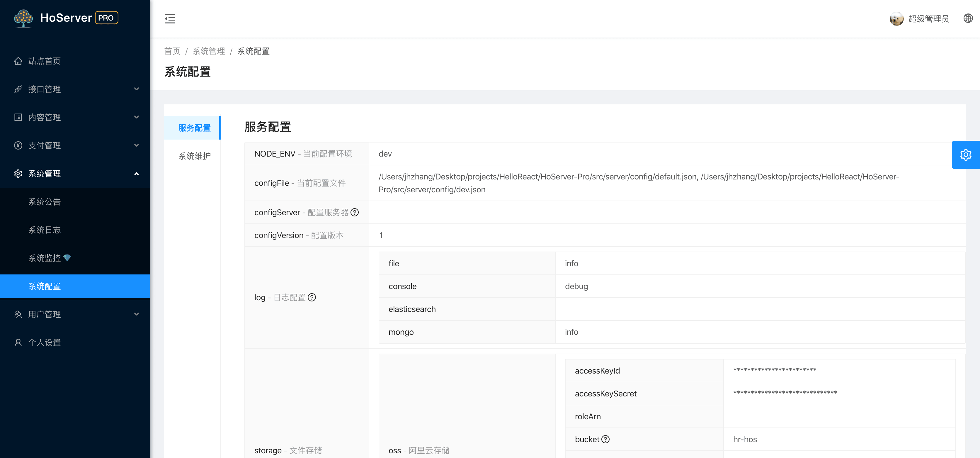Click the 系统配置 page title
The image size is (980, 458).
(x=188, y=72)
